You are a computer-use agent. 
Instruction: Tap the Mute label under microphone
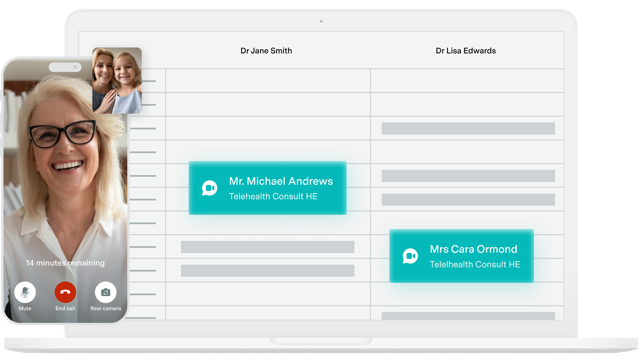pyautogui.click(x=25, y=309)
